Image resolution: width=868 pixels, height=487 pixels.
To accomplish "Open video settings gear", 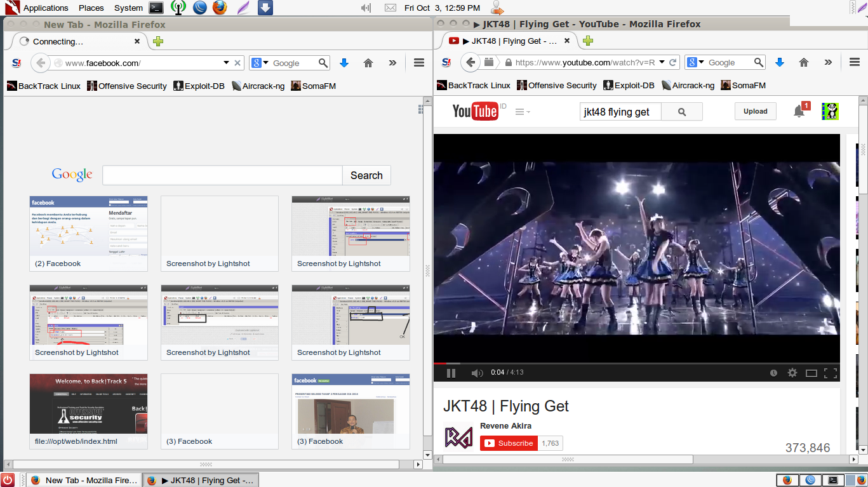I will (x=792, y=373).
